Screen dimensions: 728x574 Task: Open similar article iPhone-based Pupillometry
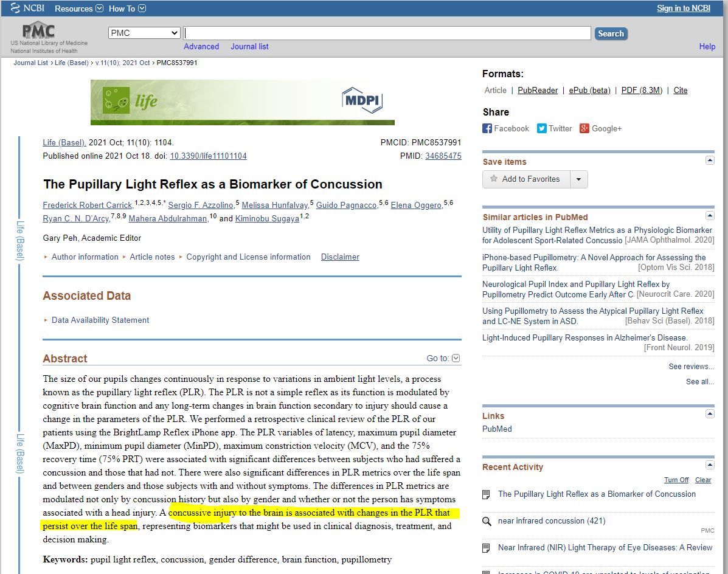point(594,263)
